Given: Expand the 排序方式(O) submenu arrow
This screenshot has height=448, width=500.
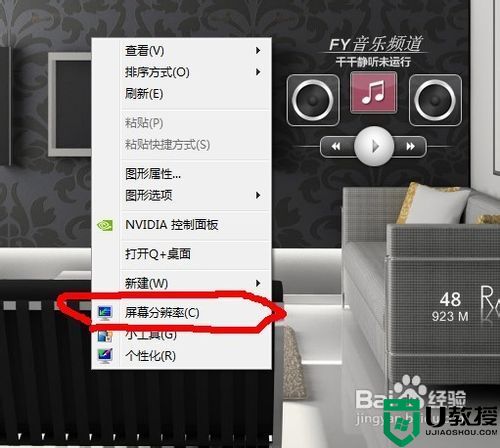Looking at the screenshot, I should tap(258, 72).
